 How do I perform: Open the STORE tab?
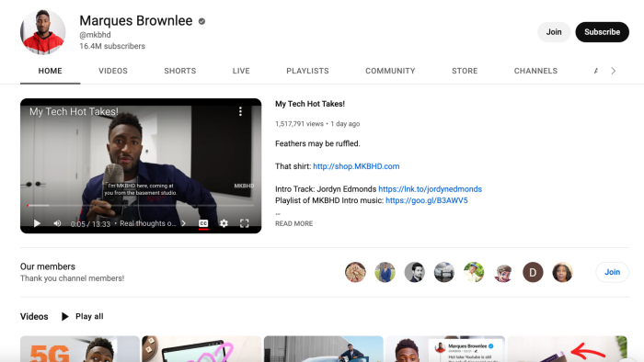point(465,71)
